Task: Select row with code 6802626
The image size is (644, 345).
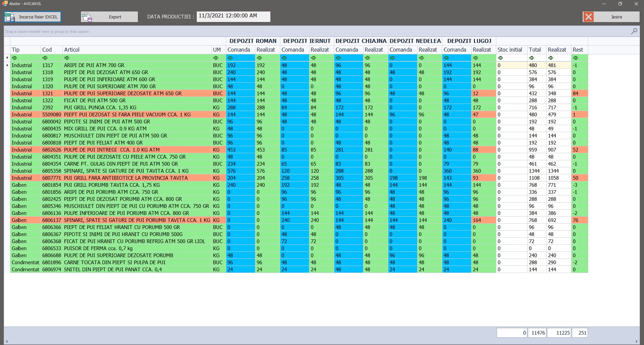Action: click(52, 150)
